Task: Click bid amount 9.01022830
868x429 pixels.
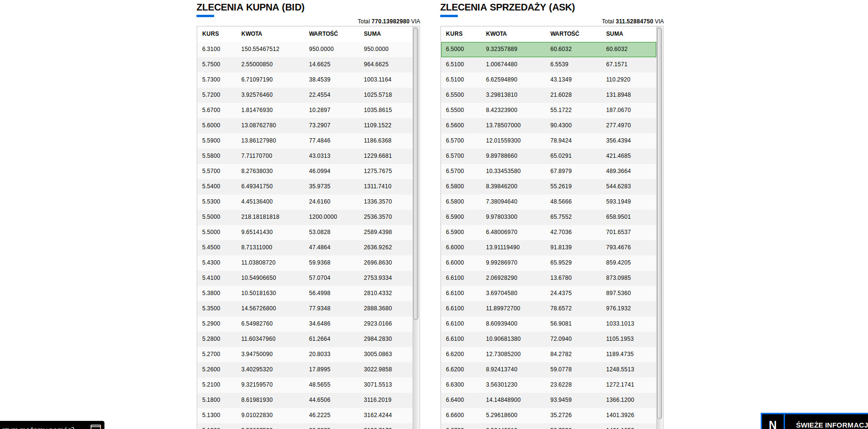Action: [x=257, y=415]
